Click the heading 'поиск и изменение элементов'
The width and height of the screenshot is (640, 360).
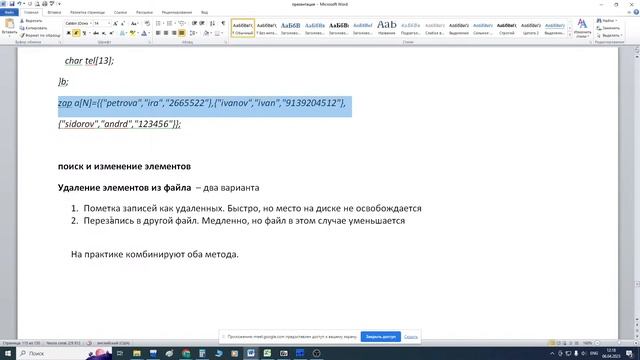tap(124, 166)
